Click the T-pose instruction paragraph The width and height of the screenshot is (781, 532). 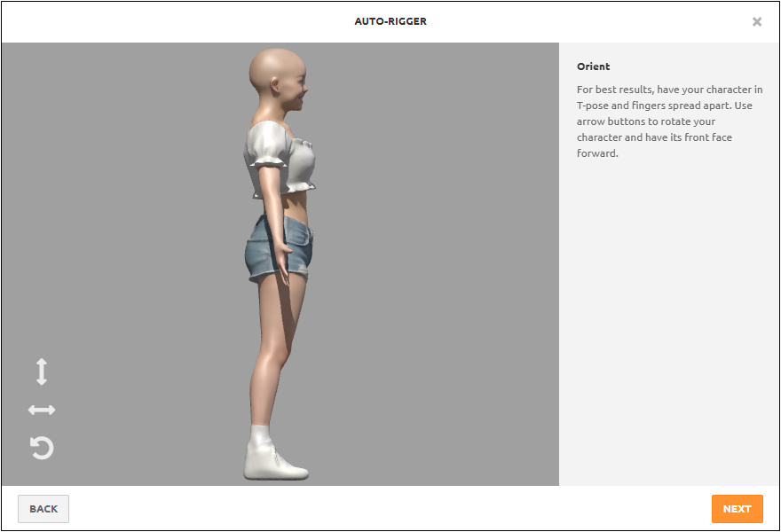pos(669,121)
